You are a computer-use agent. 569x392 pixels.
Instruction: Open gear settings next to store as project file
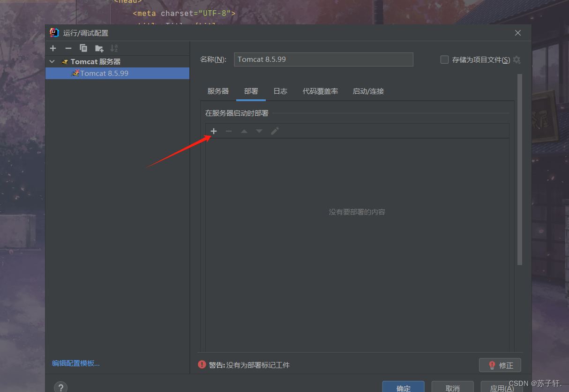(517, 60)
